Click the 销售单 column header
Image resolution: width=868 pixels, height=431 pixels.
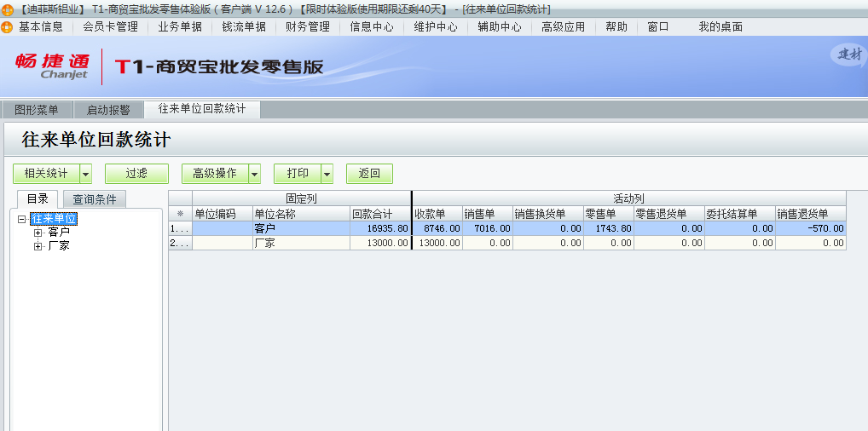(488, 214)
